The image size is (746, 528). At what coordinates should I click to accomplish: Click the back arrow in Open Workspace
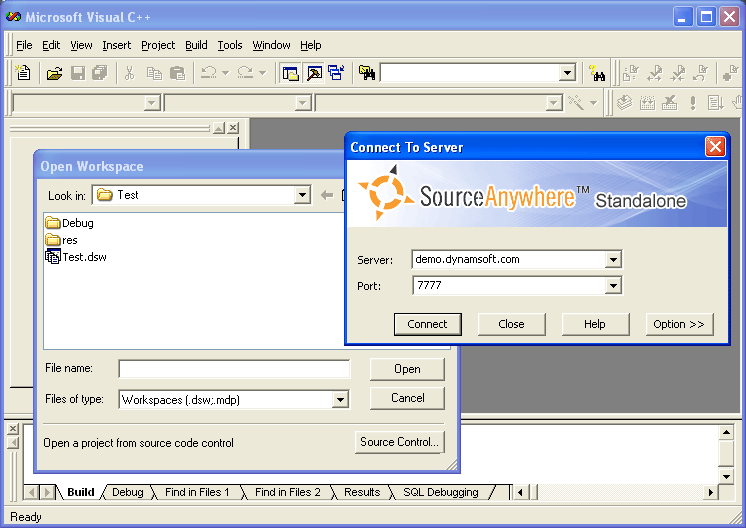coord(327,195)
